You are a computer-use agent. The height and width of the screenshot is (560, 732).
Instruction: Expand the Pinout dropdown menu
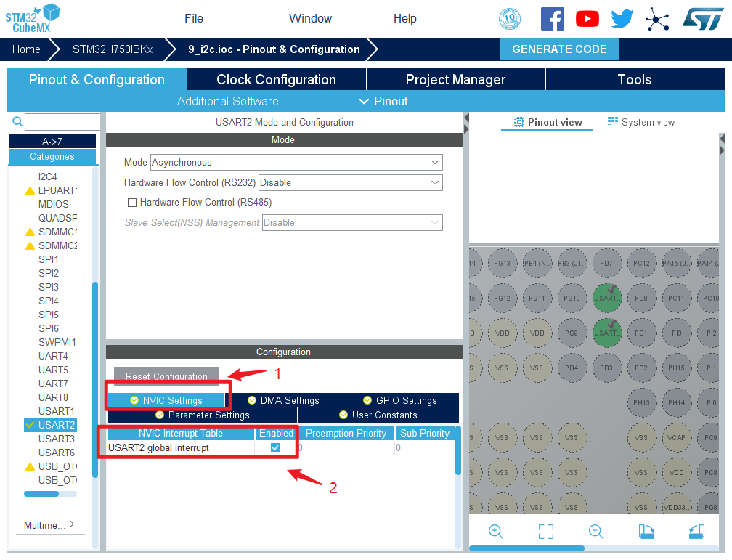tap(383, 101)
